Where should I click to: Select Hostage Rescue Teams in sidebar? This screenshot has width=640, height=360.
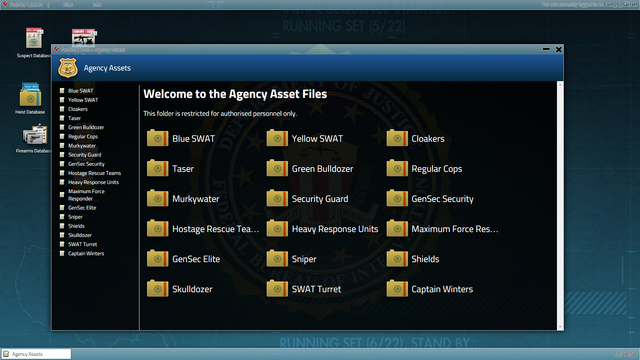pos(94,173)
